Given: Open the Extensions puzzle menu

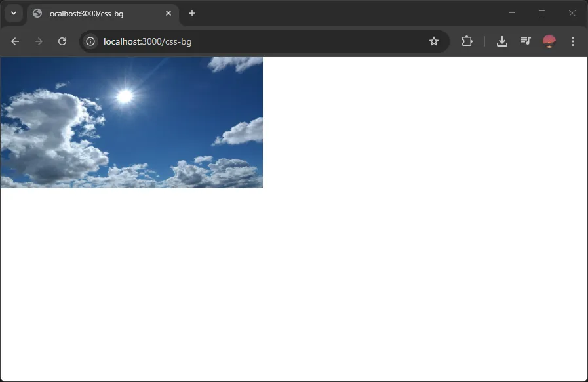Looking at the screenshot, I should click(x=467, y=41).
